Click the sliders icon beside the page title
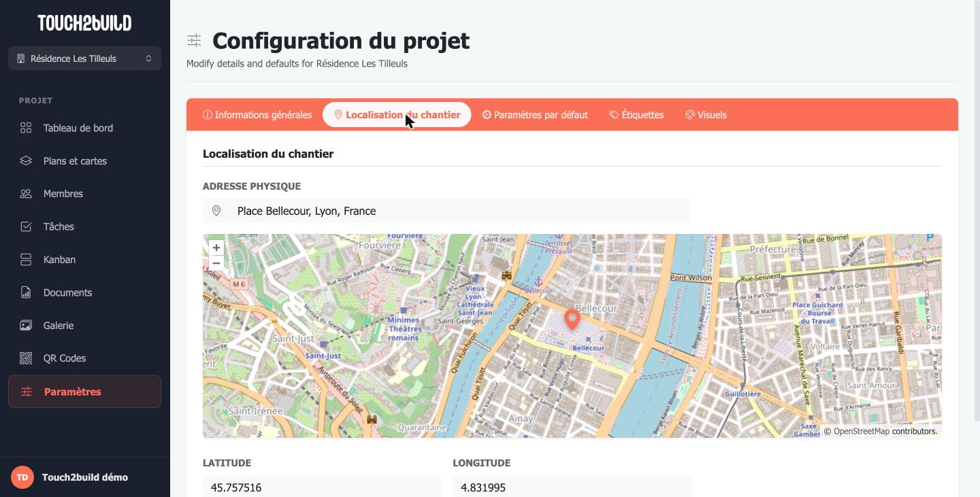The image size is (980, 497). point(194,41)
